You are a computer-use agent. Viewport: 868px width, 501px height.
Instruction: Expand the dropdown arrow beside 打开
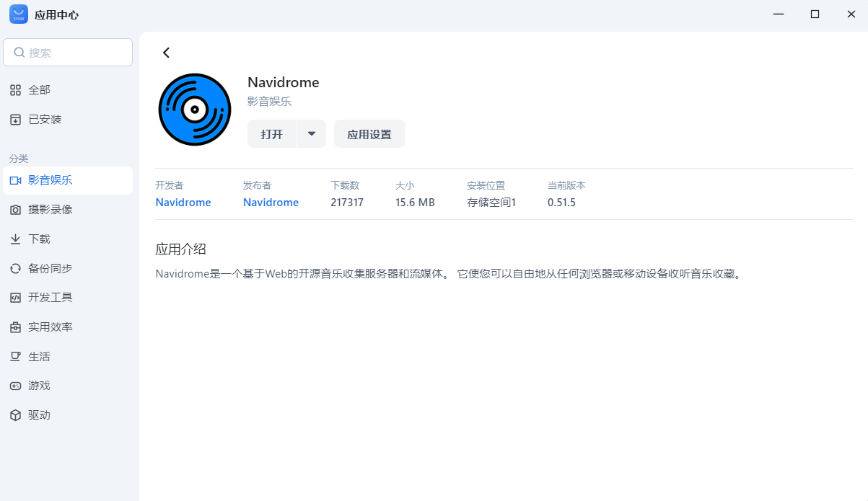tap(312, 134)
